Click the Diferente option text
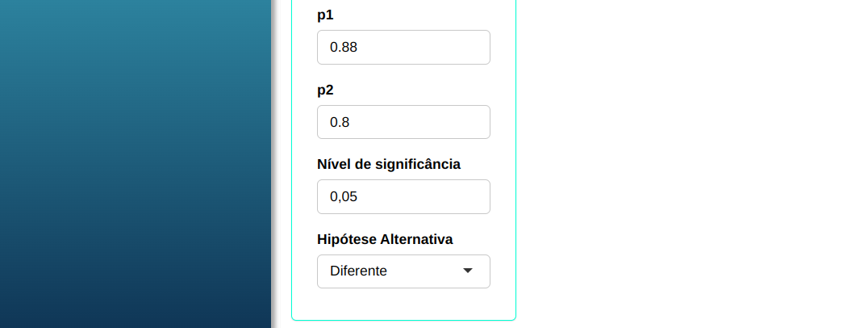This screenshot has width=868, height=328. [358, 271]
